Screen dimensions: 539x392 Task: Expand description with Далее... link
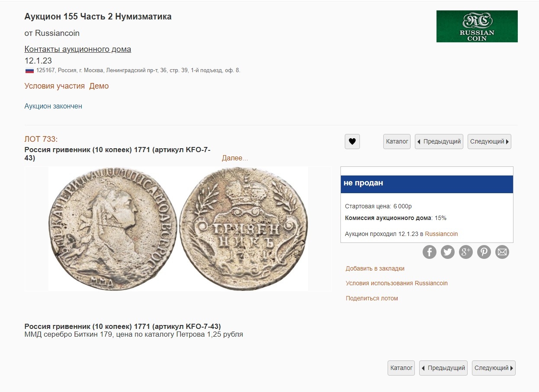[x=235, y=158]
